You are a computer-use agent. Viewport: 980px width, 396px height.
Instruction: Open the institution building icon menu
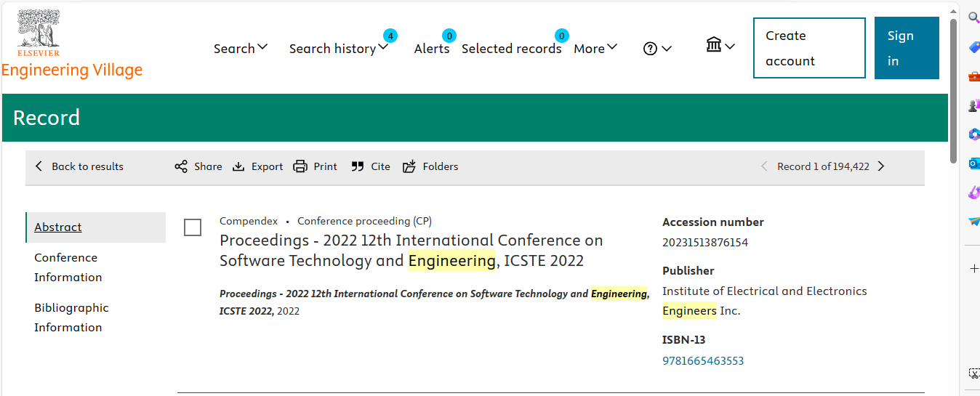tap(720, 46)
